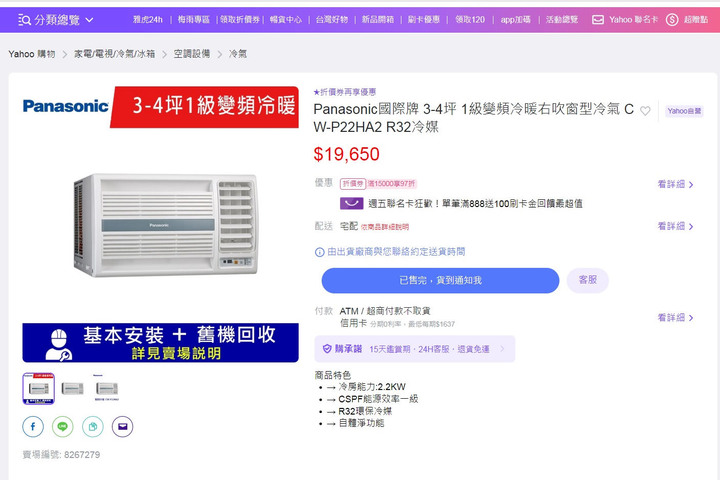
Task: Open 家電/電視/冷氣/冰箱 breadcrumb
Action: click(114, 54)
